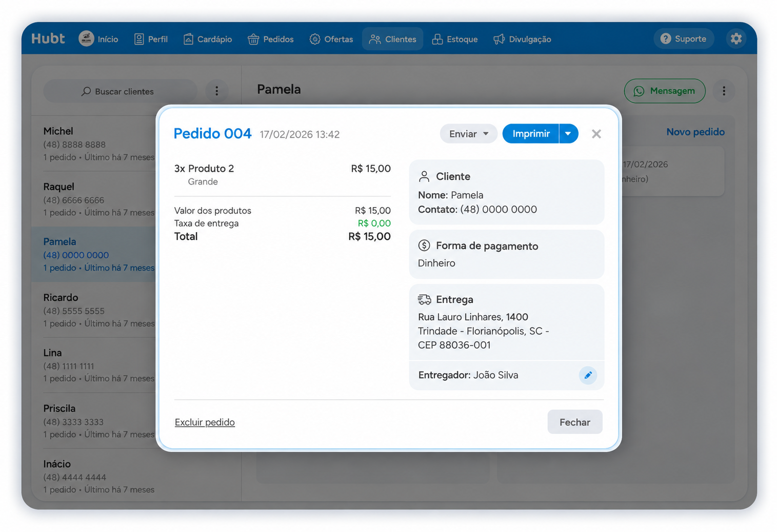The image size is (777, 532).
Task: Open settings gear icon
Action: pos(736,38)
